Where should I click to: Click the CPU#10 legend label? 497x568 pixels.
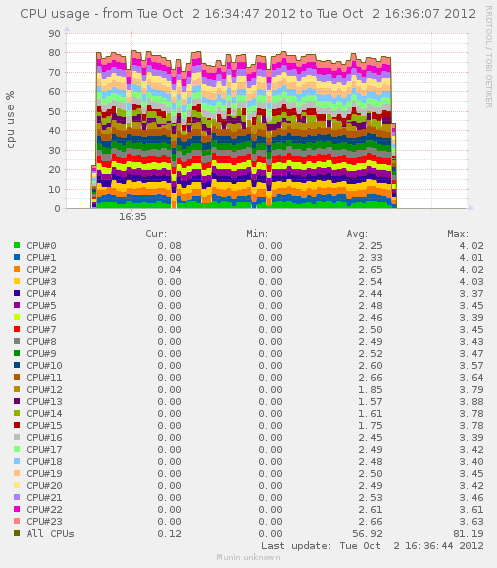[x=44, y=366]
